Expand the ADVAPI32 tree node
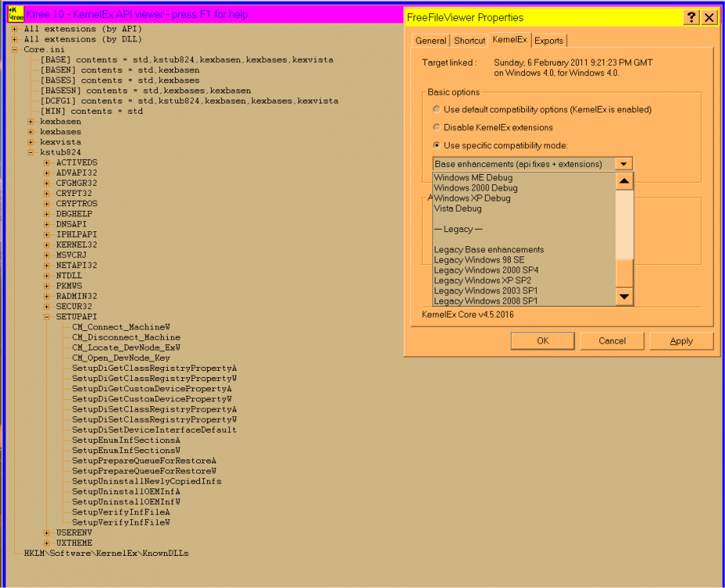The height and width of the screenshot is (588, 725). [47, 172]
